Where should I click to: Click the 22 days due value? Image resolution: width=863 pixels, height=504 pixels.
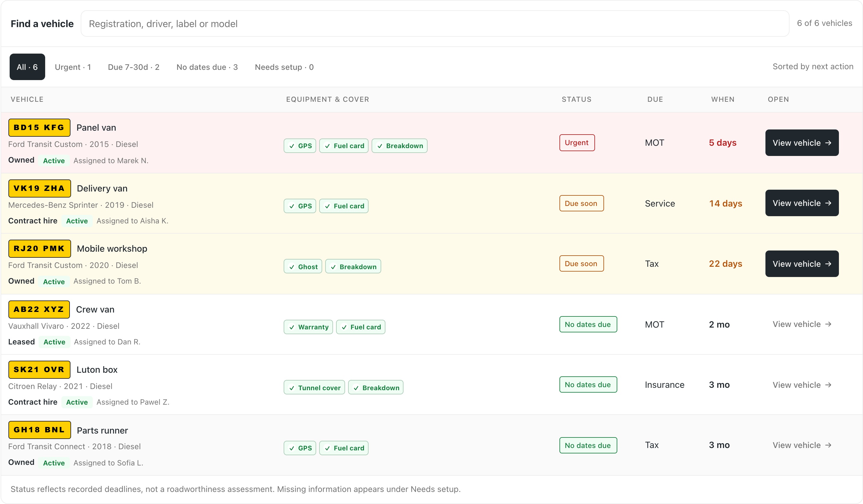[725, 264]
